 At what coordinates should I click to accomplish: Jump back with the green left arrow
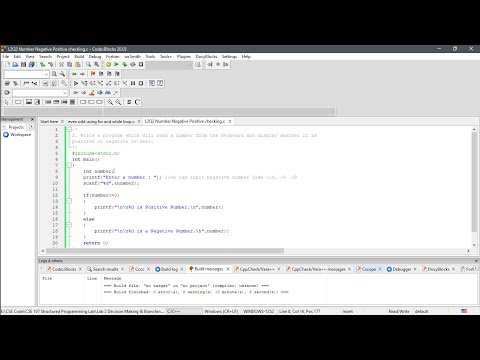click(x=74, y=74)
